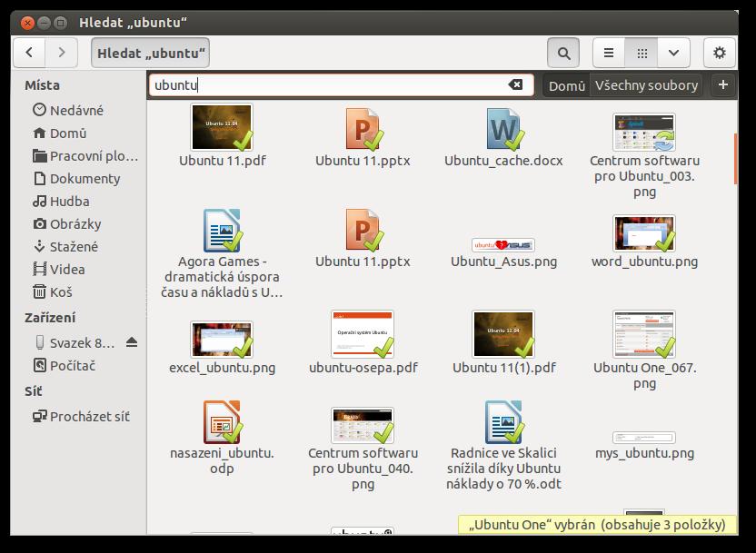
Task: Open Hudba folder in the sidebar
Action: point(61,201)
